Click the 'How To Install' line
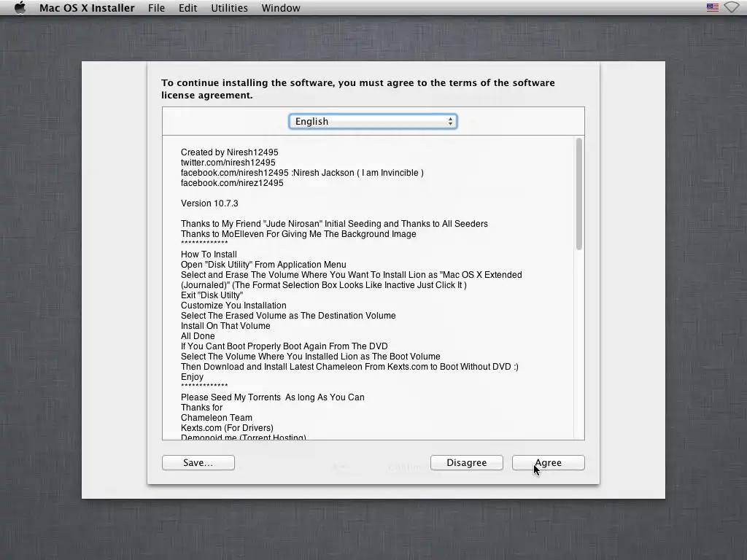Screen dimensions: 747x560 (209, 254)
